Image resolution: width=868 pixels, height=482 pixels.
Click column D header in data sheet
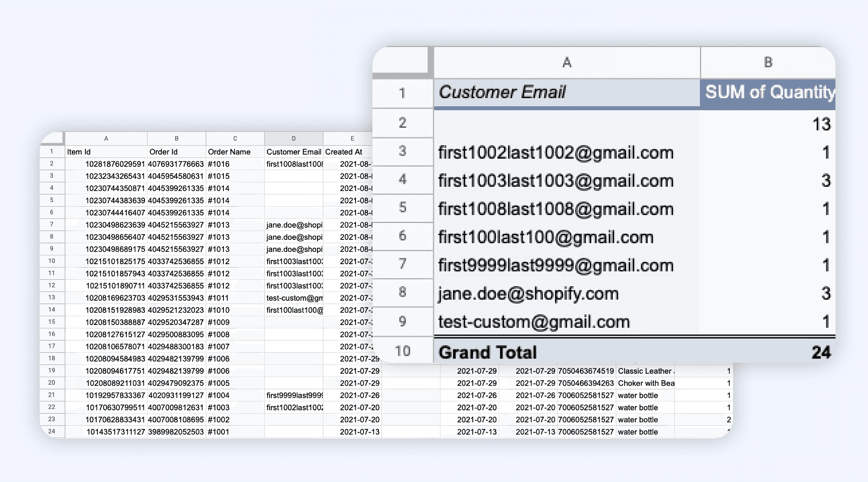pyautogui.click(x=294, y=139)
